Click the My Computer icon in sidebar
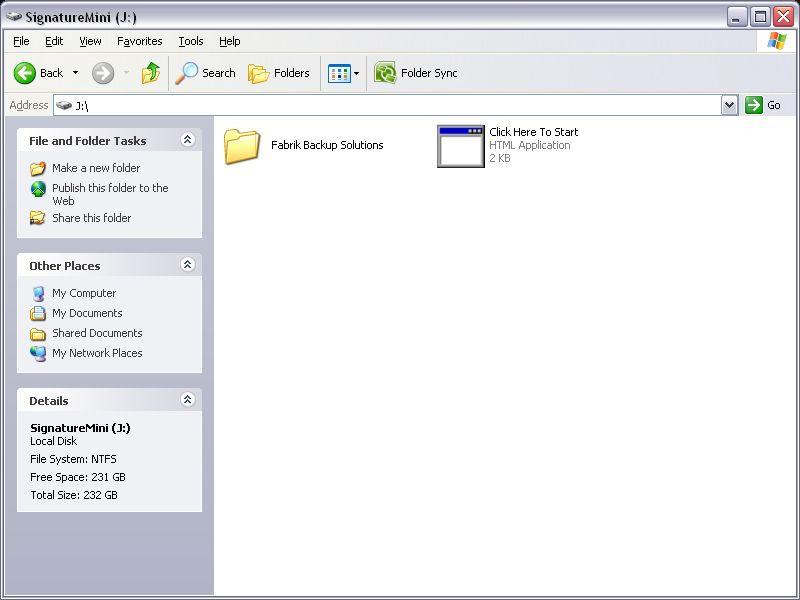This screenshot has height=600, width=800. click(x=38, y=293)
